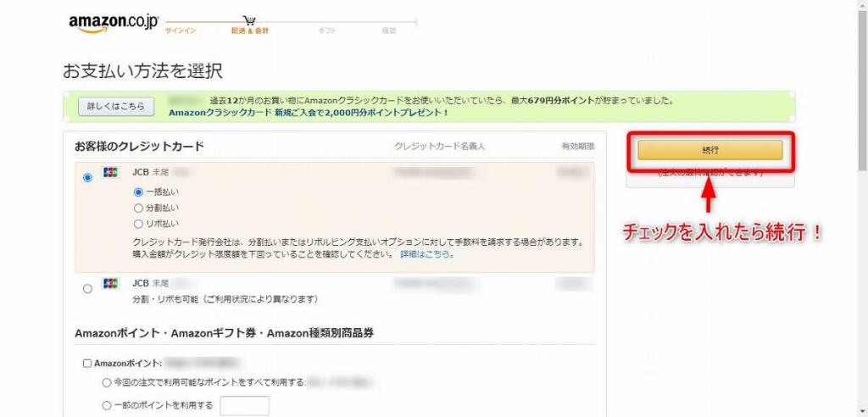
Task: Select the first JCB credit card radio button
Action: [88, 178]
